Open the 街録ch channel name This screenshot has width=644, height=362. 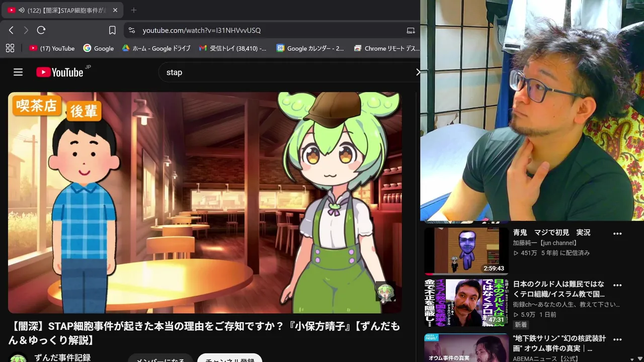point(566,305)
